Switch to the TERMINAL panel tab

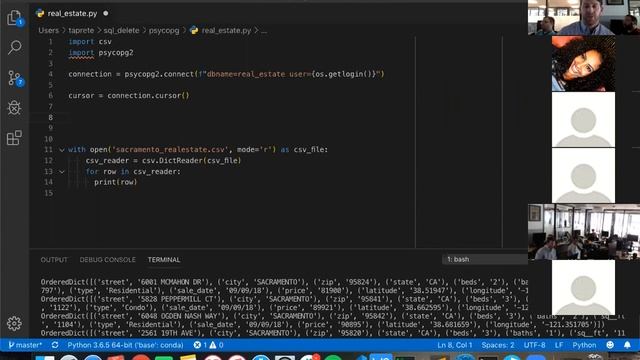coord(164,260)
